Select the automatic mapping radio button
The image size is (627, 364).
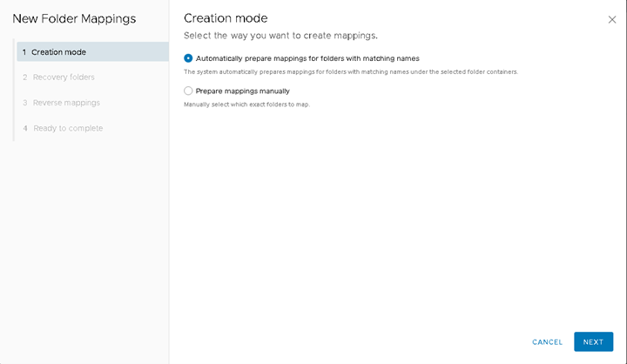(x=188, y=58)
